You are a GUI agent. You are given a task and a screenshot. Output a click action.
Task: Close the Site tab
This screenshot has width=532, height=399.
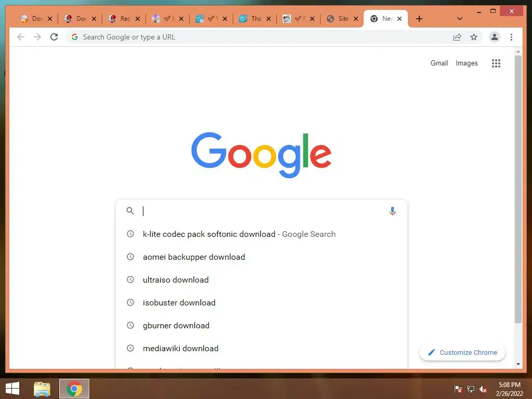[355, 19]
